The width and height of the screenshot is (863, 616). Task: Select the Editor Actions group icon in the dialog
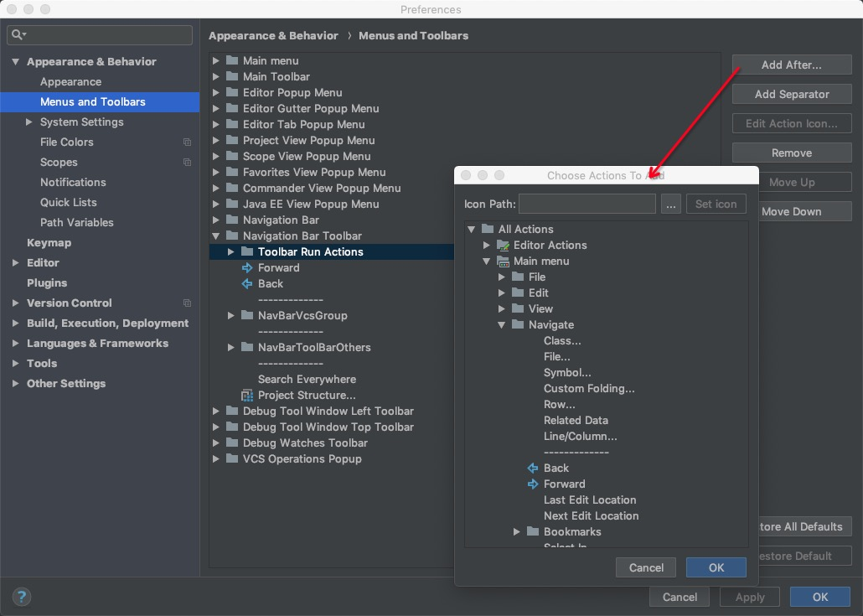coord(504,245)
